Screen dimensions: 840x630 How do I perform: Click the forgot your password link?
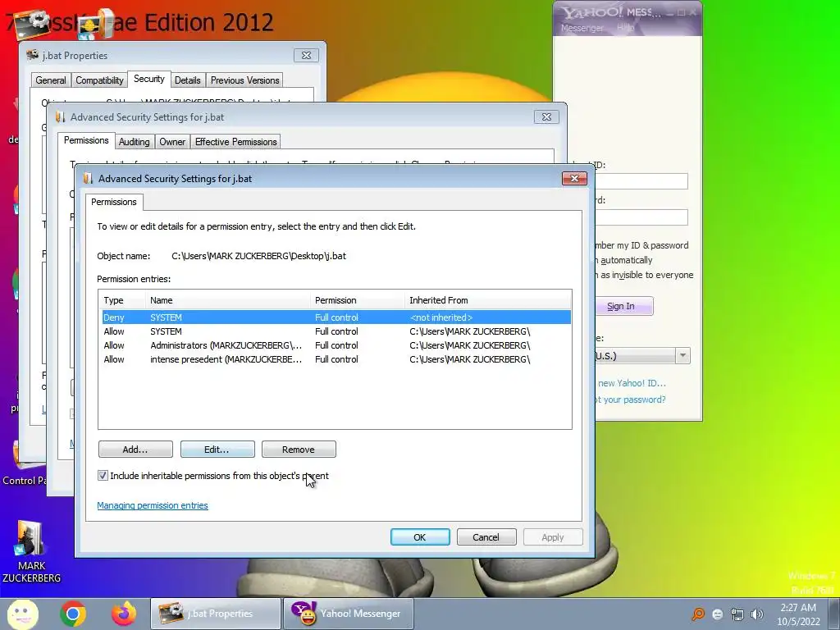point(630,399)
